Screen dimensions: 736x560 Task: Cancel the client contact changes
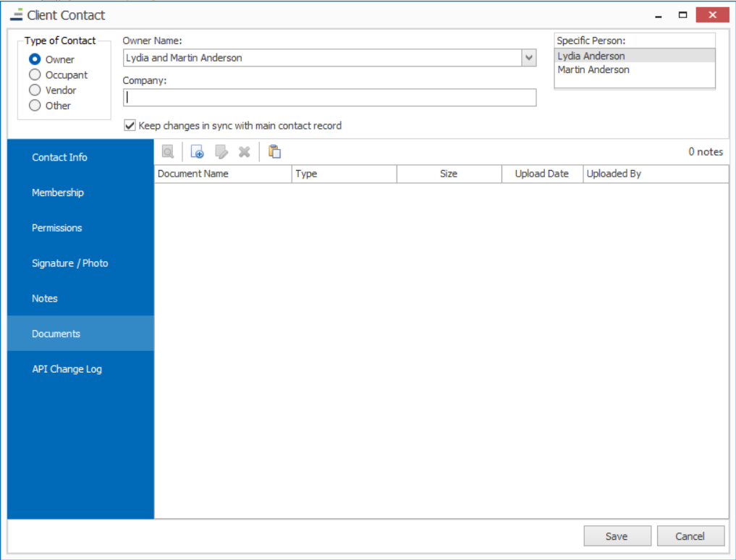pos(690,535)
